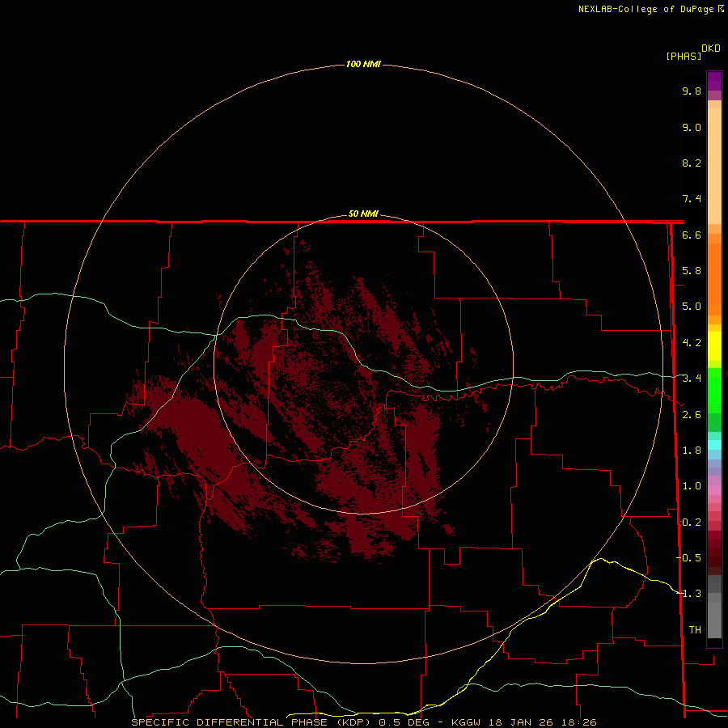728x728 pixels.
Task: Click the DKD units label above the colorbar
Action: pyautogui.click(x=711, y=48)
